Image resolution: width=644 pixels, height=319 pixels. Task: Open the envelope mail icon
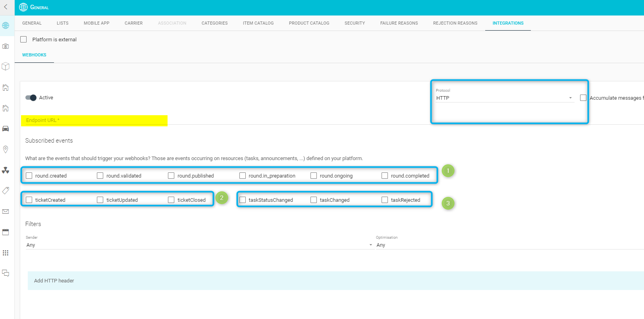tap(6, 211)
